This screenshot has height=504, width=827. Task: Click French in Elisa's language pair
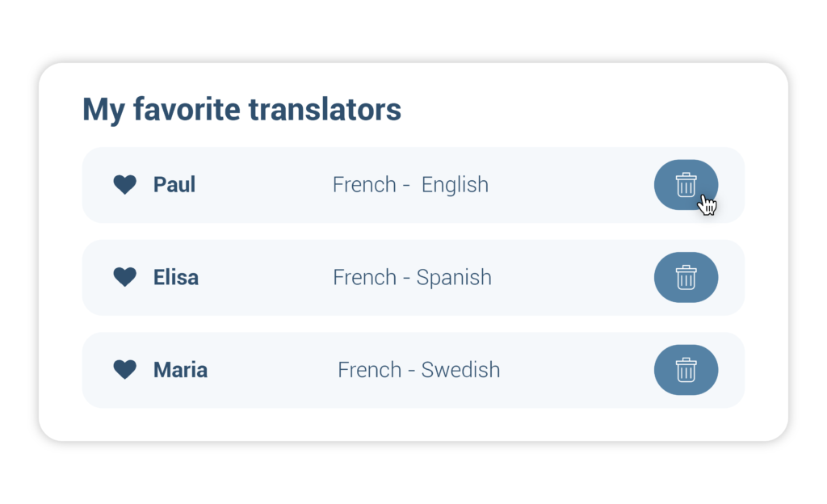click(x=364, y=277)
